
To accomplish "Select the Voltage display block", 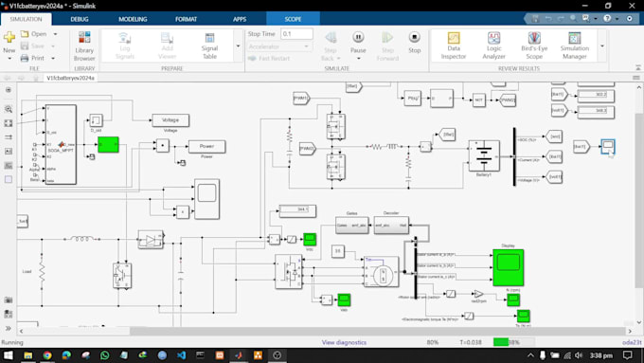I will pos(170,120).
